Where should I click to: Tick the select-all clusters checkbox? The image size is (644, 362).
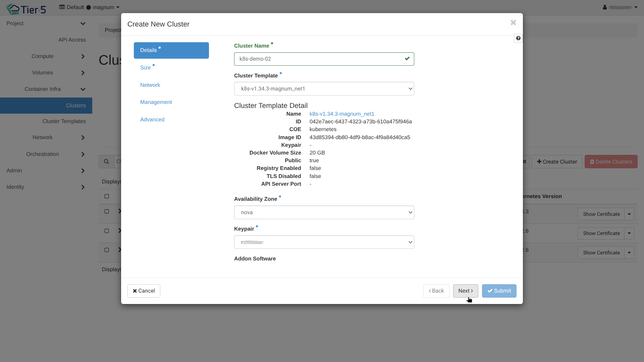pos(107,196)
